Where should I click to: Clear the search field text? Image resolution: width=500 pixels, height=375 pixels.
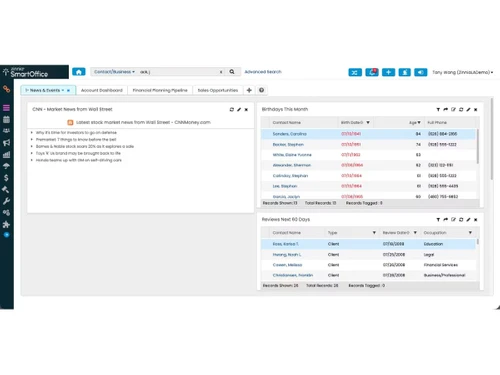click(x=221, y=72)
